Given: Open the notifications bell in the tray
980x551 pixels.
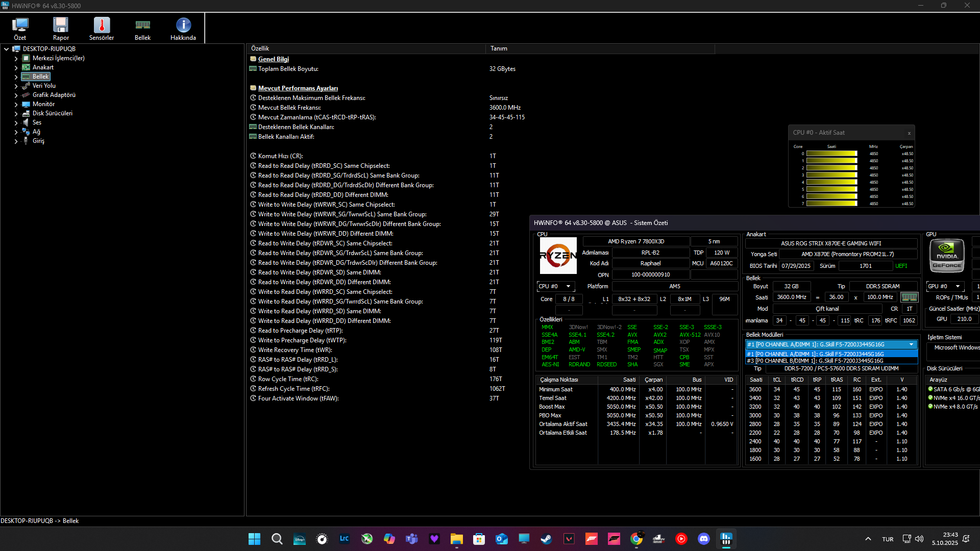Looking at the screenshot, I should tap(966, 539).
